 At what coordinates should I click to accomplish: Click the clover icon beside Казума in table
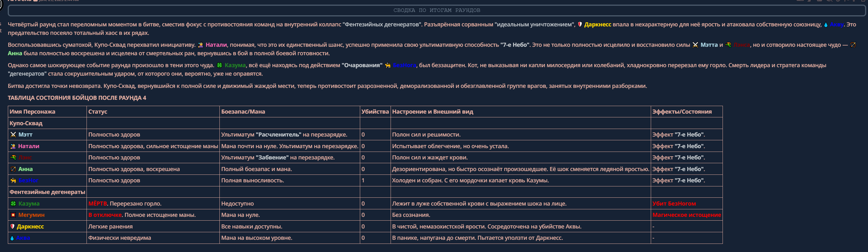13,203
